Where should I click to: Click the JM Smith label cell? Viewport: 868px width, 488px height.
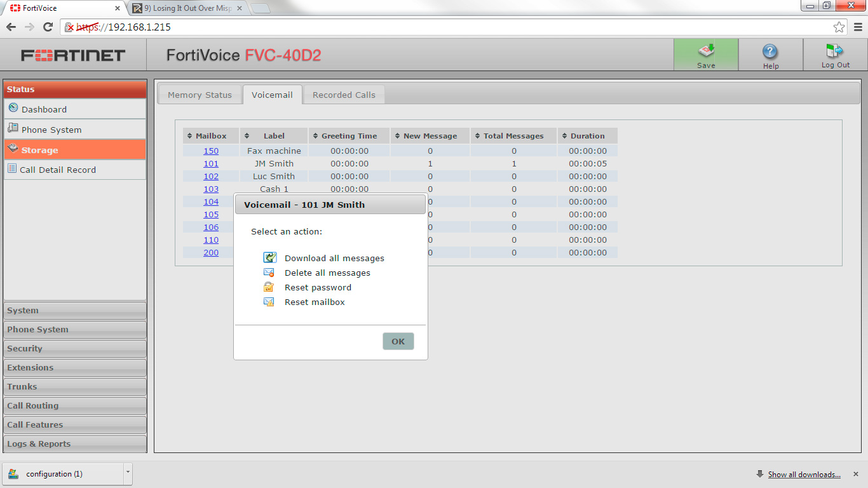(274, 163)
